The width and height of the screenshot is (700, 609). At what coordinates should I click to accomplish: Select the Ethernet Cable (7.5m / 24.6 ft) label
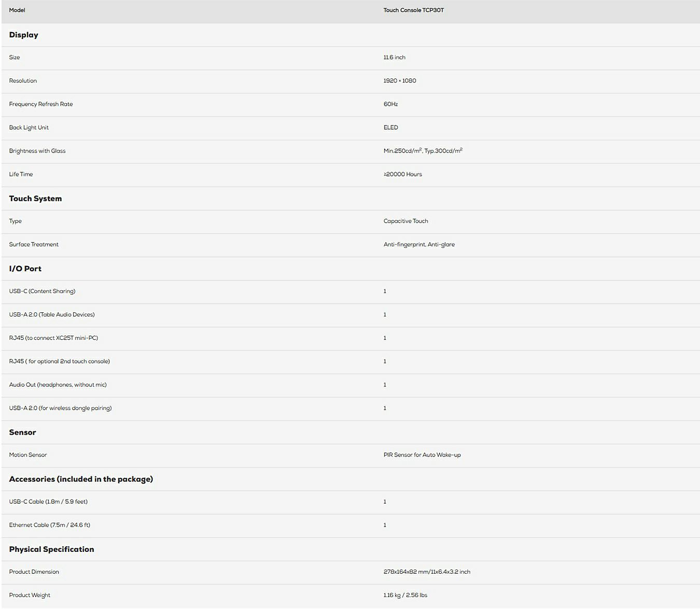coord(49,525)
